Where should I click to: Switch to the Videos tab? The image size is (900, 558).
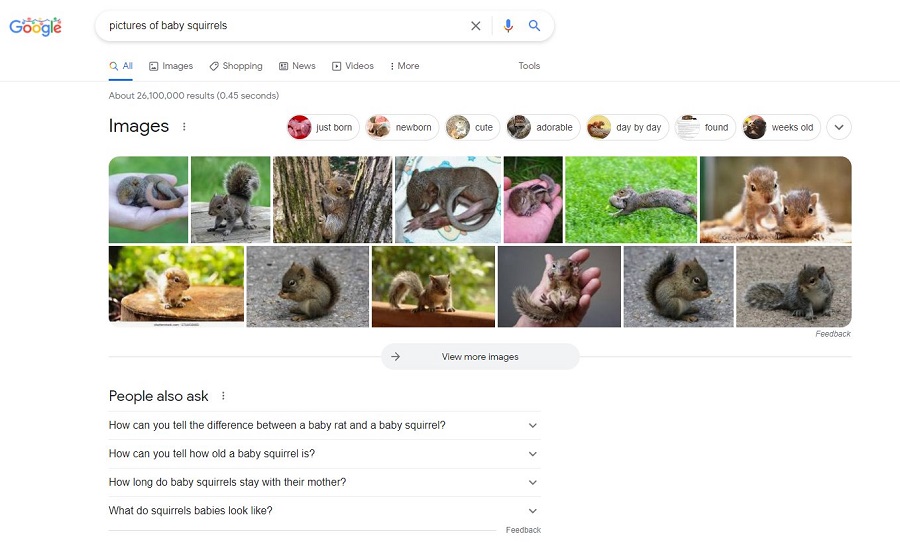[x=353, y=66]
